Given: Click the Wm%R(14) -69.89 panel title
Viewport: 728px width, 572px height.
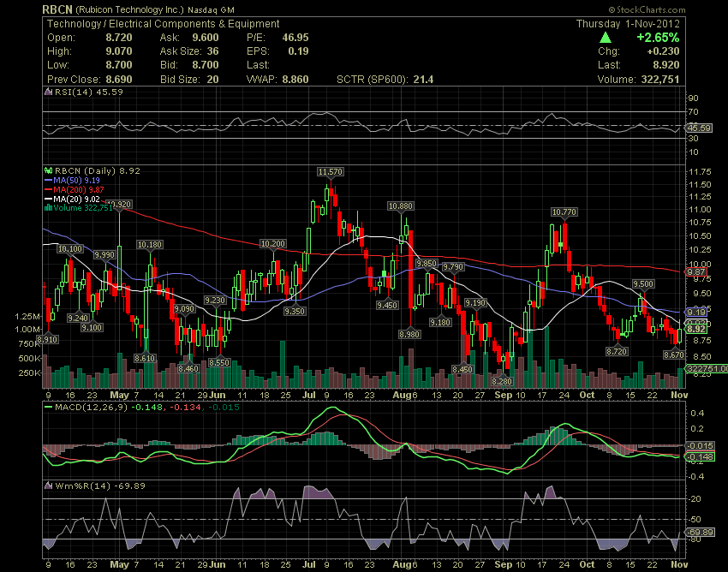Looking at the screenshot, I should point(100,486).
